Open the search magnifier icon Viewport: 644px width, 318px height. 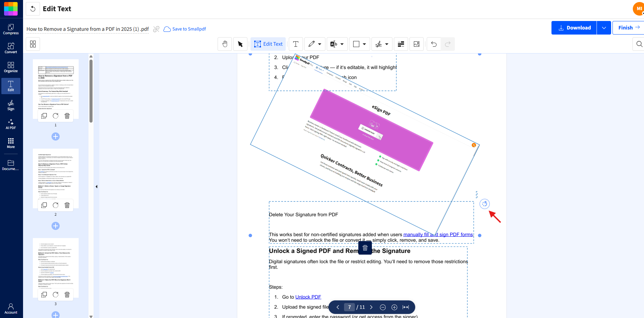(639, 44)
